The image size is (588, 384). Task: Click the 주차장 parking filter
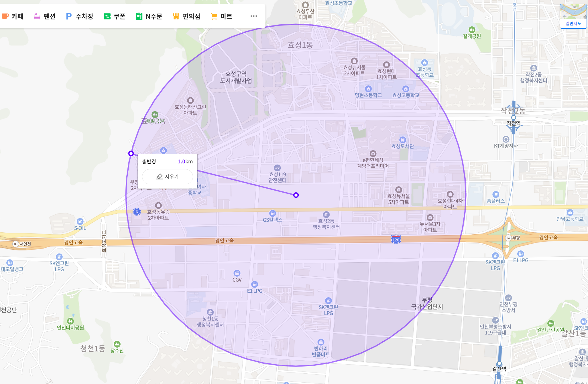click(x=80, y=16)
